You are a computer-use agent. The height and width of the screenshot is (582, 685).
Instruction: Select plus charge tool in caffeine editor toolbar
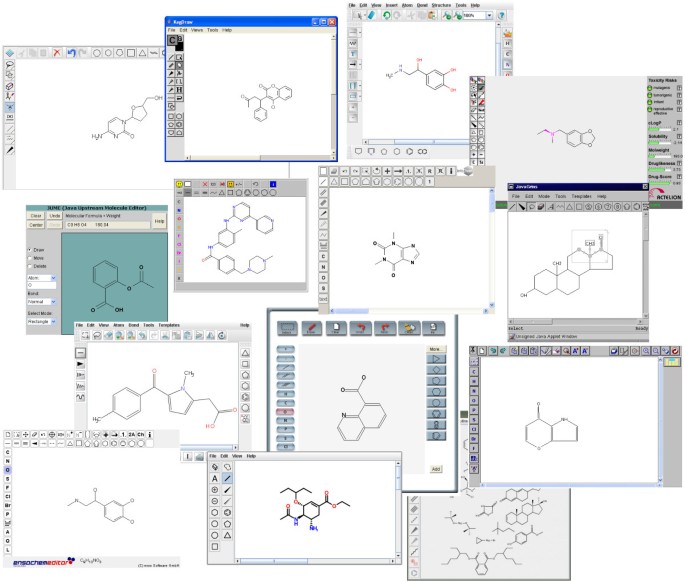(387, 171)
